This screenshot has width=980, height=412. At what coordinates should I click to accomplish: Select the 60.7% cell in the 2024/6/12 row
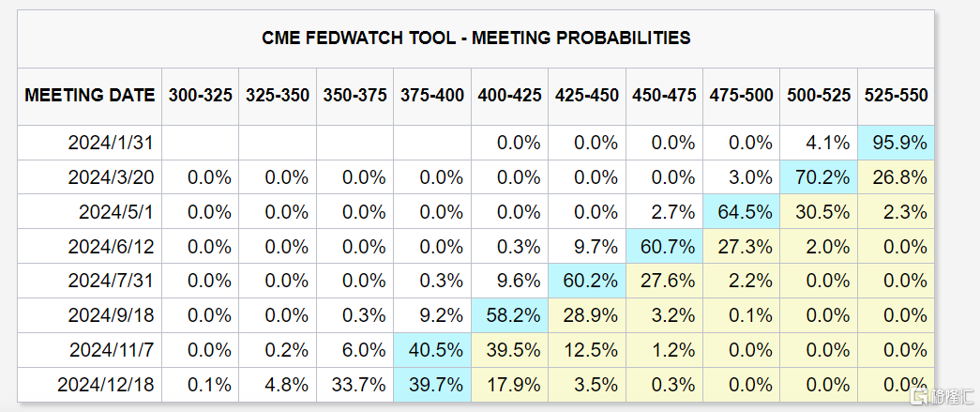[x=664, y=247]
